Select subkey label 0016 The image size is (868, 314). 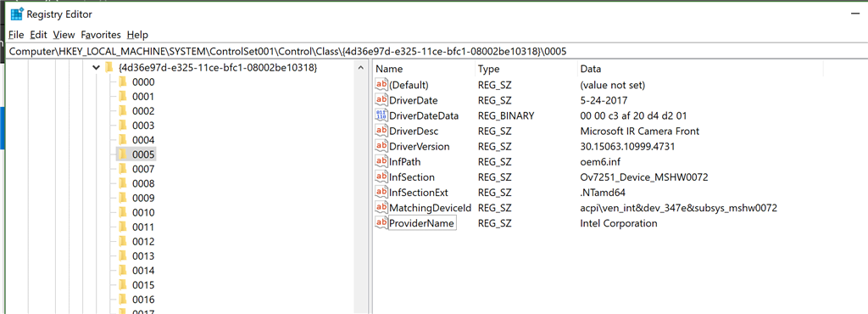pyautogui.click(x=142, y=300)
